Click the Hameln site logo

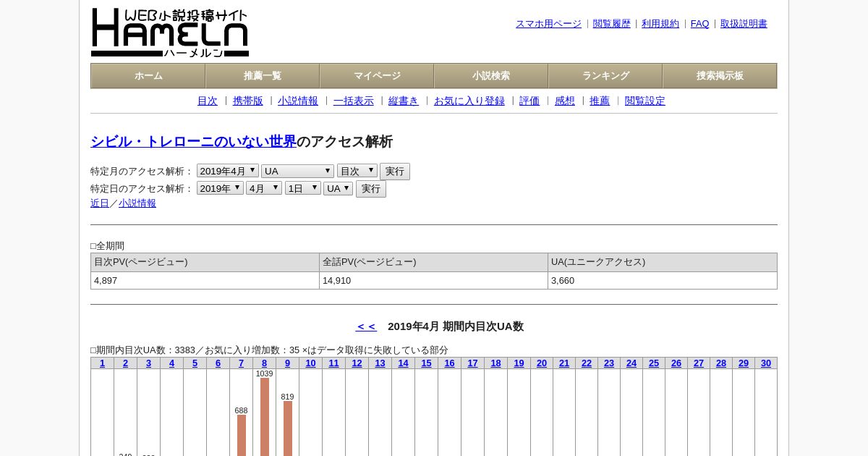[x=170, y=33]
